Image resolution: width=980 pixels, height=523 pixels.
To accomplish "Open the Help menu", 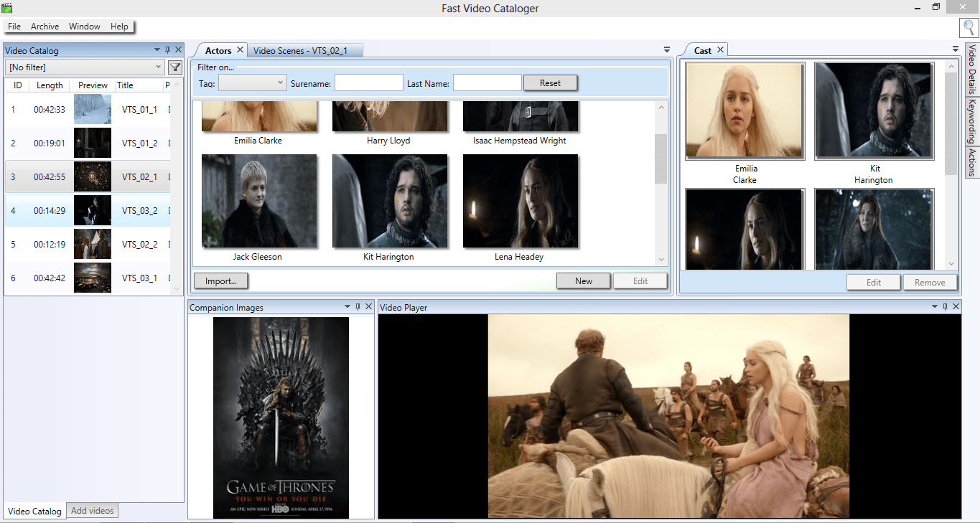I will click(119, 27).
